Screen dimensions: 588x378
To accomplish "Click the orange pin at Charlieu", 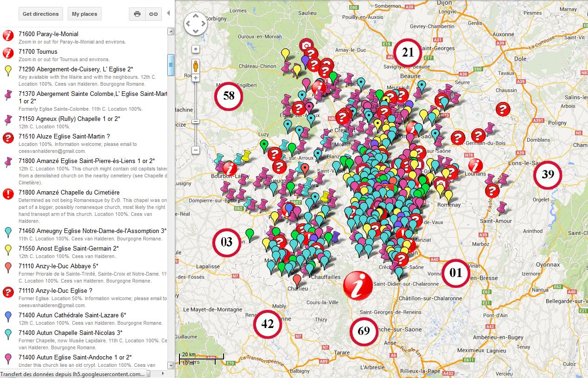I will (x=297, y=281).
